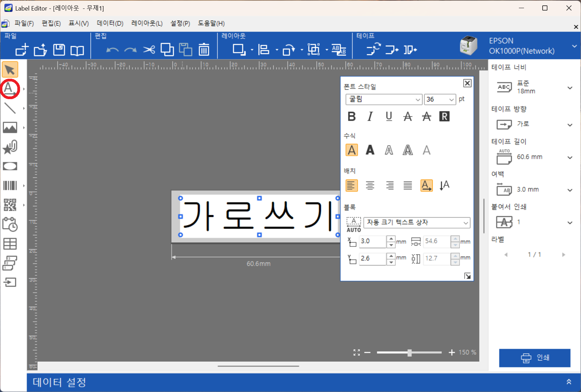
Task: Open the 설정(P) menu
Action: [180, 23]
